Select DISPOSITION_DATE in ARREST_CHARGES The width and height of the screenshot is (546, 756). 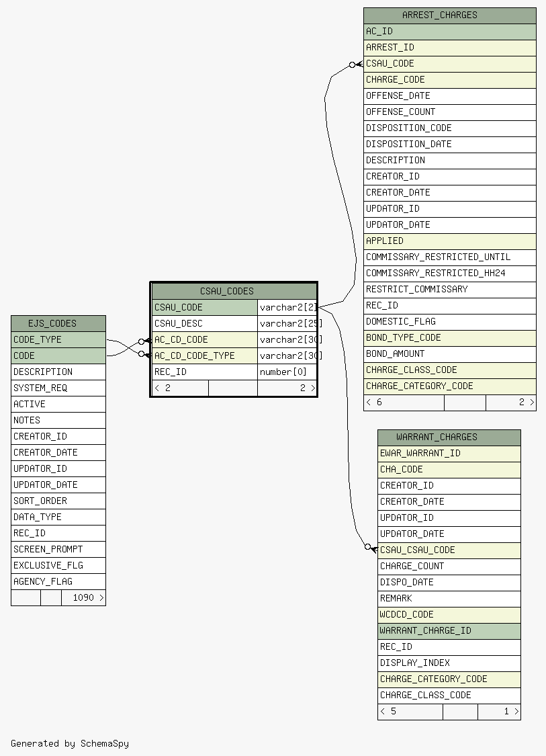click(x=449, y=144)
